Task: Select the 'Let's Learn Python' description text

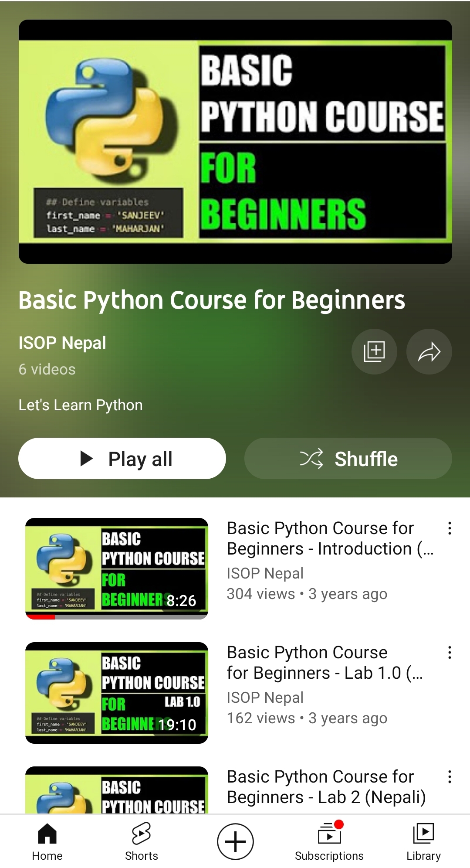Action: point(81,405)
